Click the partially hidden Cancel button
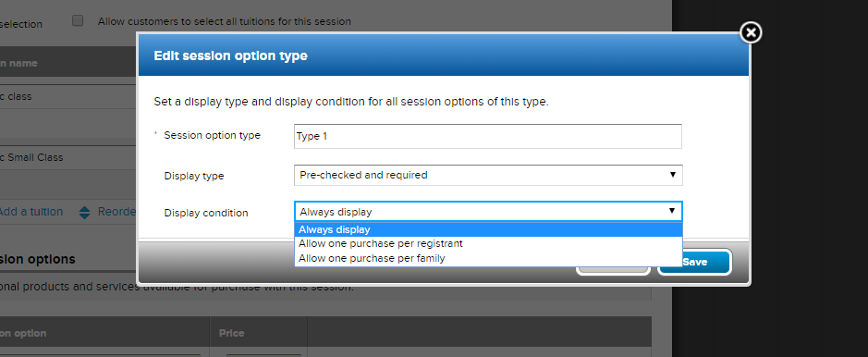 click(613, 270)
